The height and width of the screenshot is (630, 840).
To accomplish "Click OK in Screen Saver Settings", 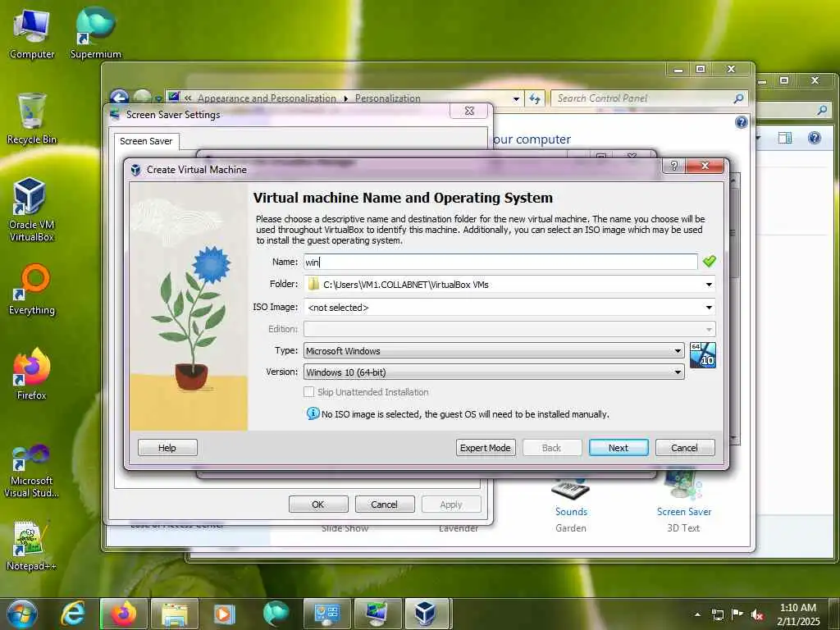I will coord(318,504).
